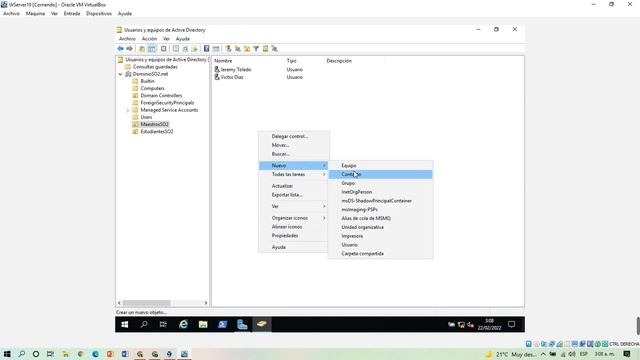
Task: Open the context menu Ver submenu arrow
Action: click(x=324, y=207)
